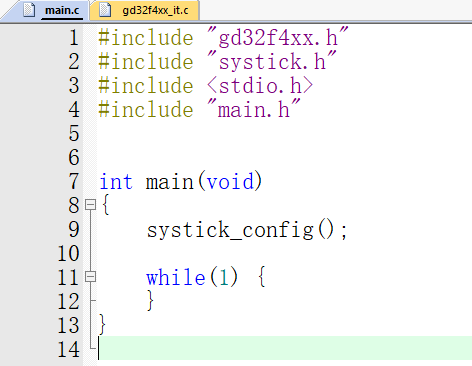Click the "systick.h" include string
Viewport: 472px width, 366px height.
tap(272, 61)
